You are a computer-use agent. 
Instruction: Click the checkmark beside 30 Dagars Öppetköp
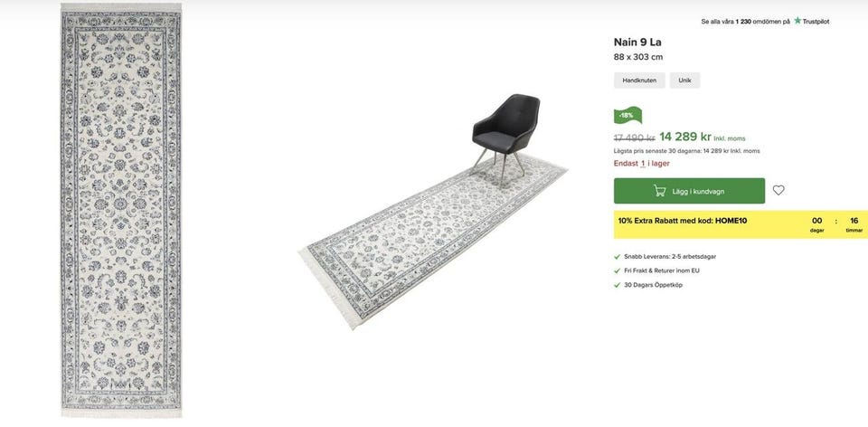click(618, 285)
